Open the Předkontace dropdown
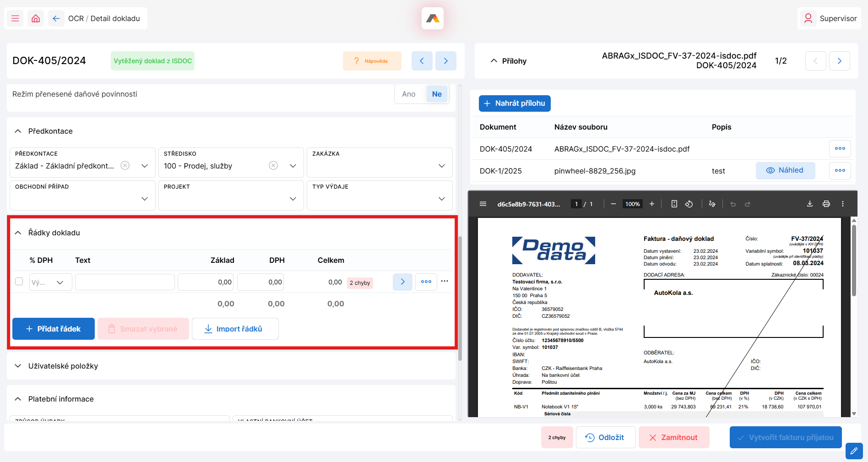The image size is (868, 462). point(145,166)
